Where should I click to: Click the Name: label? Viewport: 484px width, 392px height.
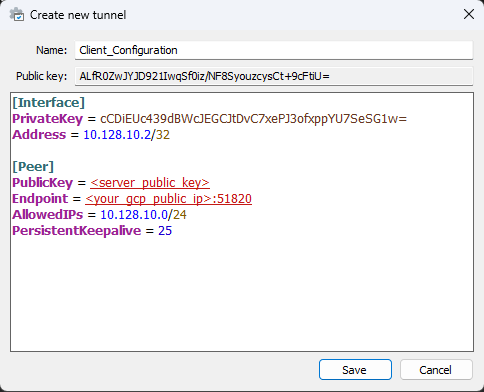pos(51,50)
